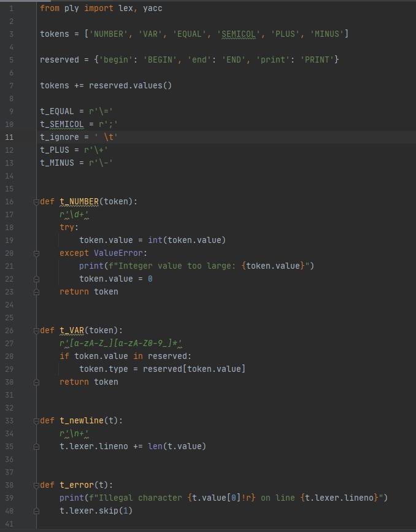Viewport: 416px width, 532px height.
Task: Click the t_MINUS variable name
Action: click(x=56, y=163)
